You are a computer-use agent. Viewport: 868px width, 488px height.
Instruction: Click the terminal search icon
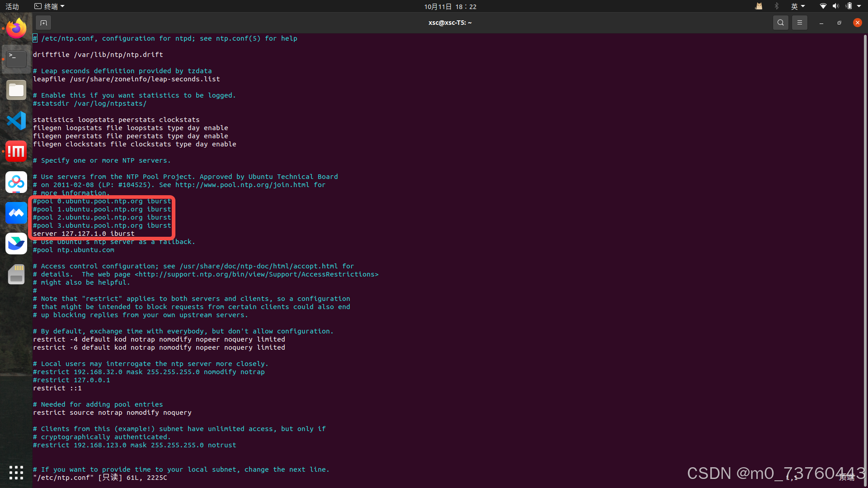(x=780, y=23)
